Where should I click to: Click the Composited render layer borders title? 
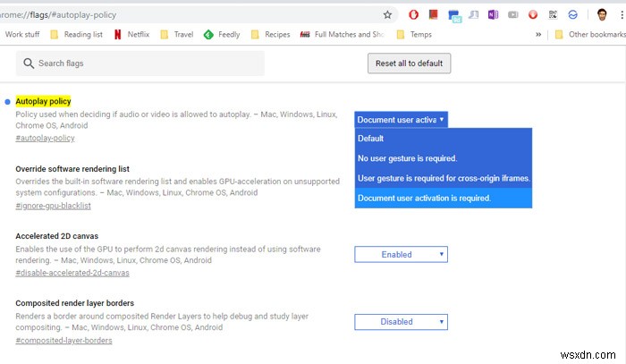[74, 303]
